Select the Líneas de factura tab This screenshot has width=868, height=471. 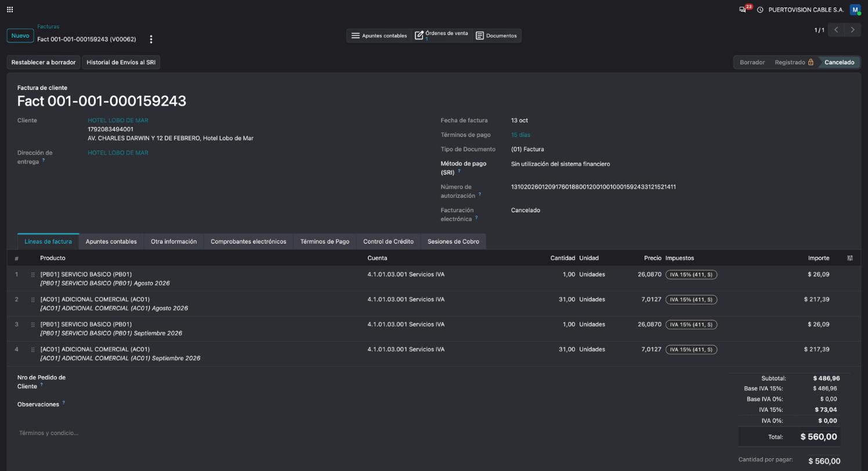click(x=48, y=242)
